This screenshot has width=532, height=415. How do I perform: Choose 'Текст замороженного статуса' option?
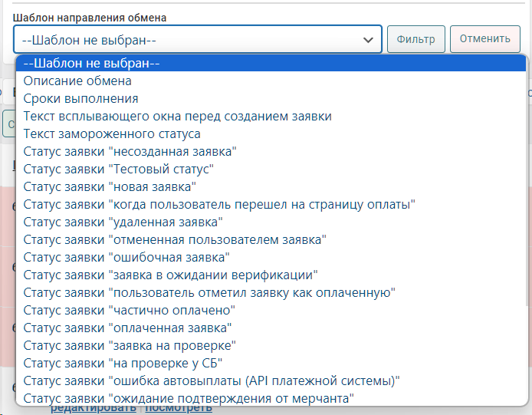pyautogui.click(x=112, y=133)
